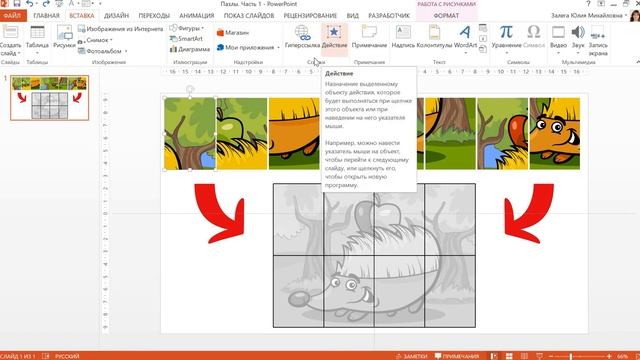640x360 pixels.
Task: Click the slide number icon in Текст group
Action: [x=483, y=38]
